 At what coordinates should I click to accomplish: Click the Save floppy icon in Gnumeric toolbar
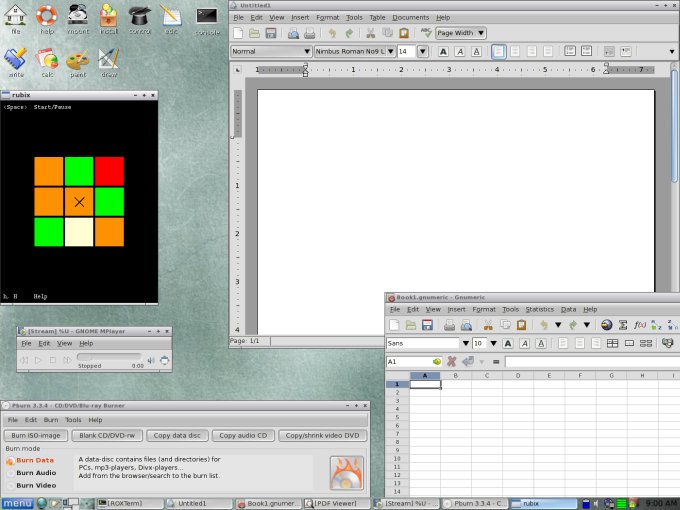(x=427, y=325)
